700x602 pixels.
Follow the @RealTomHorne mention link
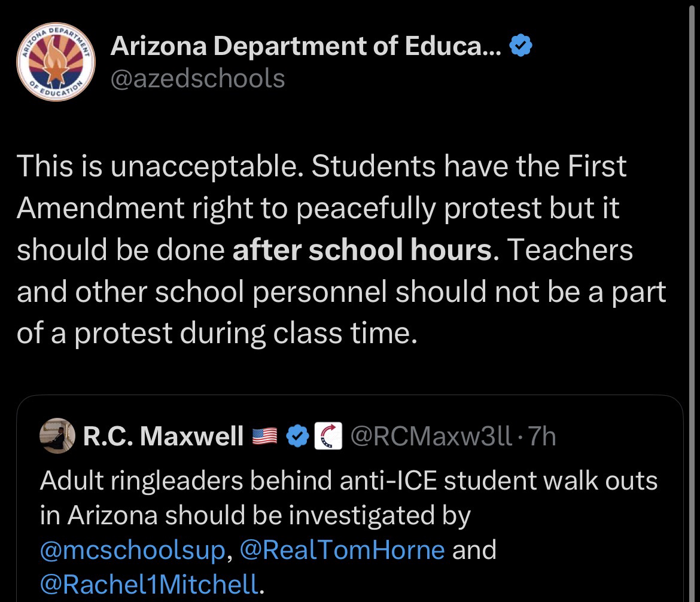[x=342, y=549]
